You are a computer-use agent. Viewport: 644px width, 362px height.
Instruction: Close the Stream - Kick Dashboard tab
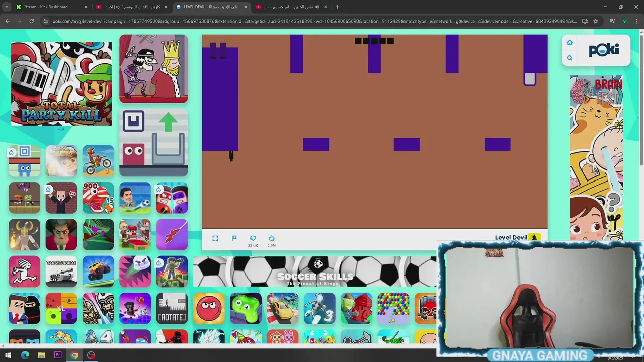(x=86, y=7)
